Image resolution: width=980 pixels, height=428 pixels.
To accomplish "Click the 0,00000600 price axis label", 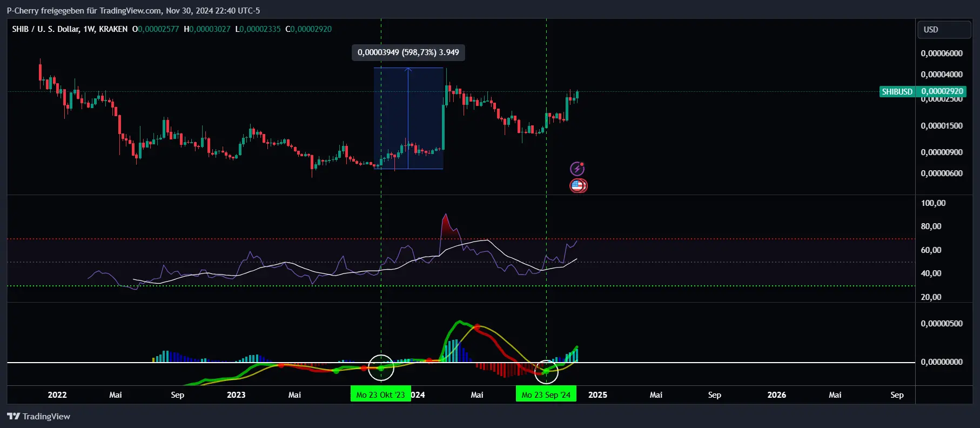I will pos(942,173).
